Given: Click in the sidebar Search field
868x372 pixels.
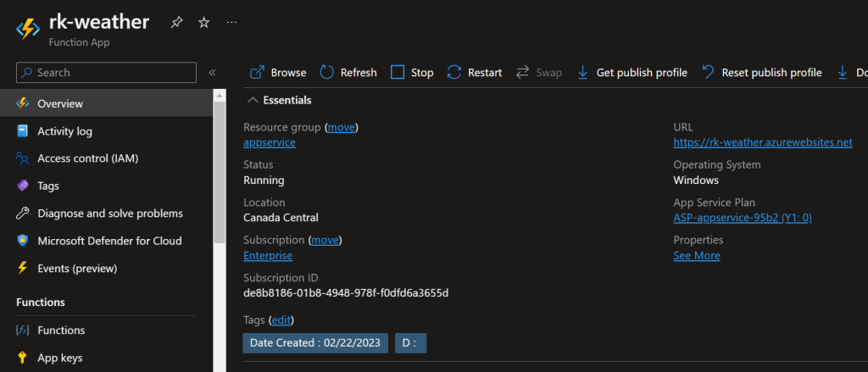Looking at the screenshot, I should (x=110, y=73).
